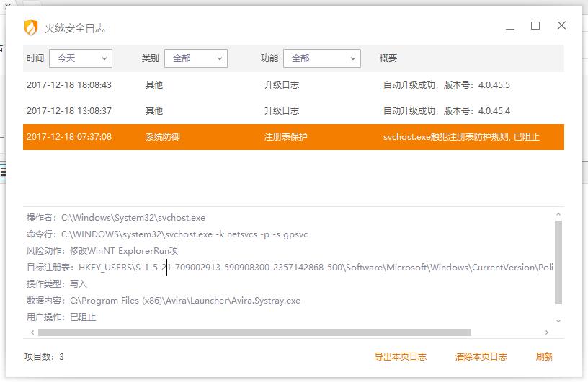Click the 数据内容 Avira.Systray.exe line
The width and height of the screenshot is (588, 383).
(x=163, y=301)
